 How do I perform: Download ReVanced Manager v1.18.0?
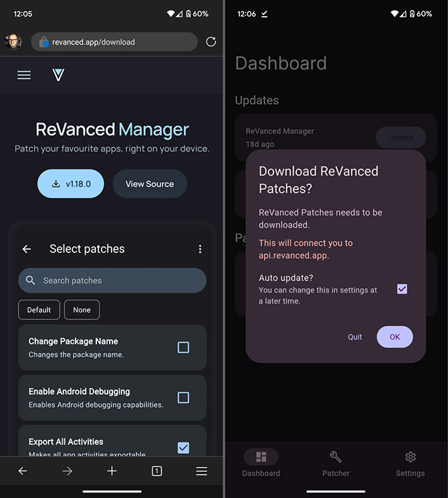(x=71, y=184)
